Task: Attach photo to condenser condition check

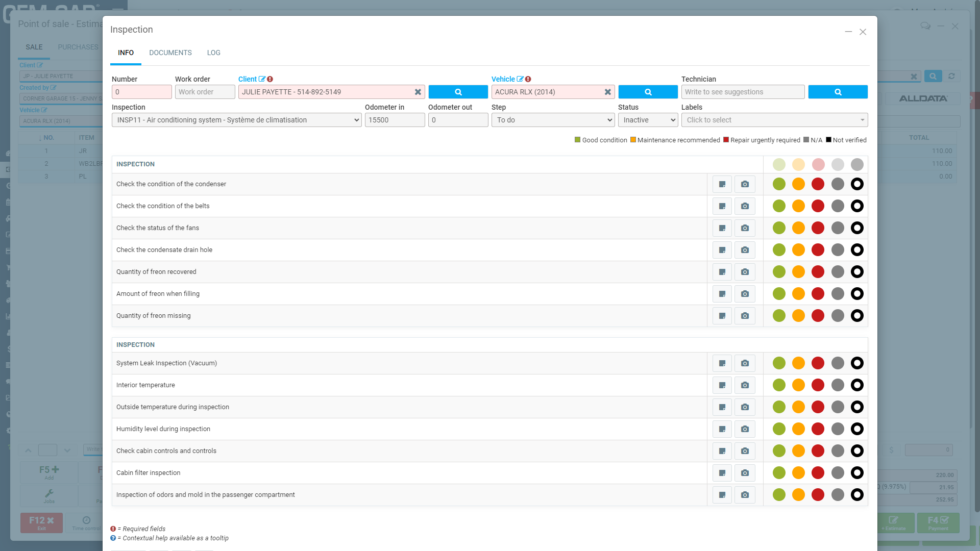Action: pos(745,184)
